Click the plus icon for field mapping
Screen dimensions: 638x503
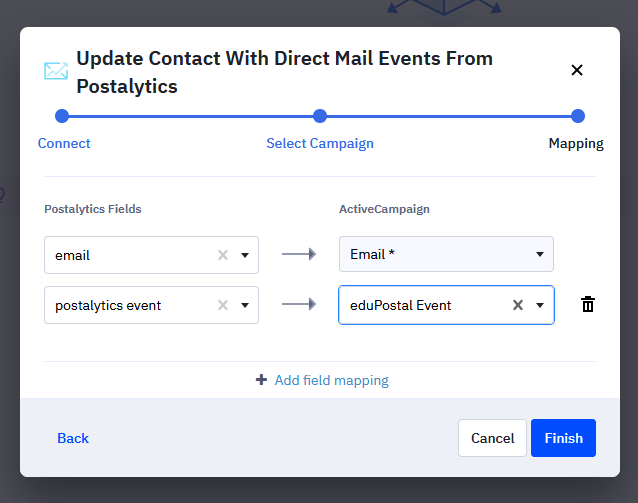[x=261, y=380]
